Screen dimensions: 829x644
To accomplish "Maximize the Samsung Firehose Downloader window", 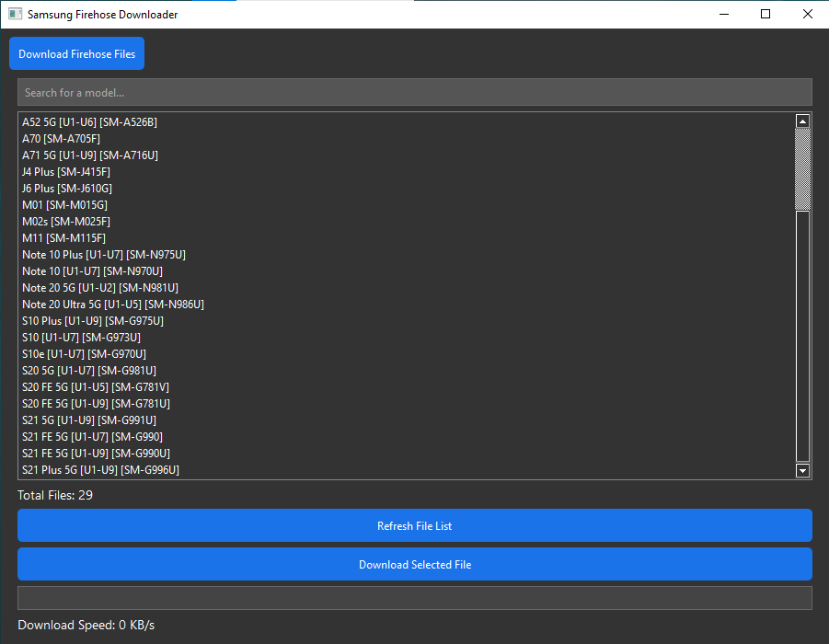I will [765, 15].
